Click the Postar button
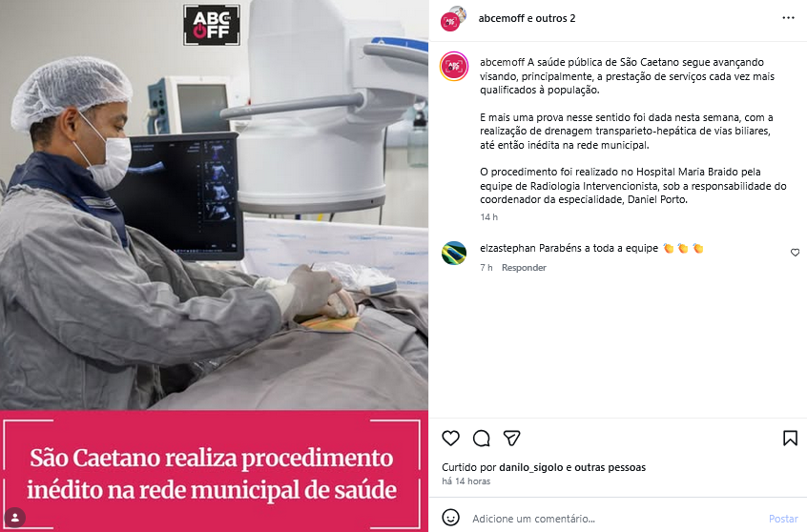This screenshot has width=807, height=532. [783, 519]
